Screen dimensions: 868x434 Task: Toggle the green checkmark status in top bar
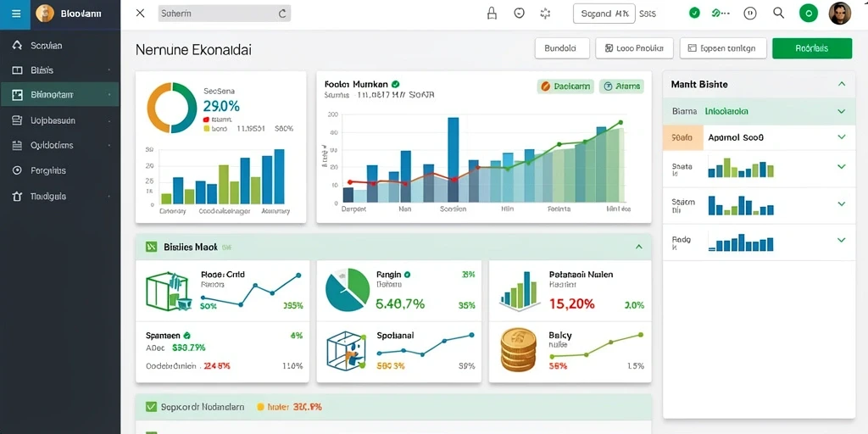(694, 14)
